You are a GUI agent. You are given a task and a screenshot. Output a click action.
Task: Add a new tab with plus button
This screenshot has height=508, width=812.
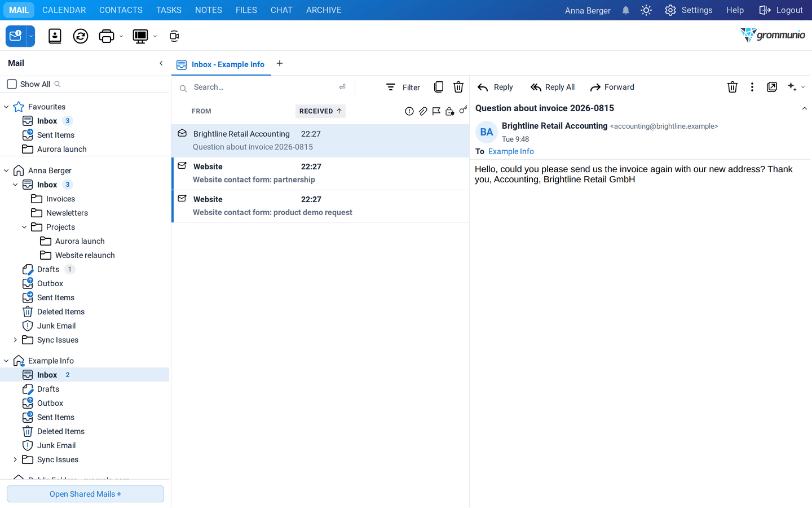(x=280, y=63)
